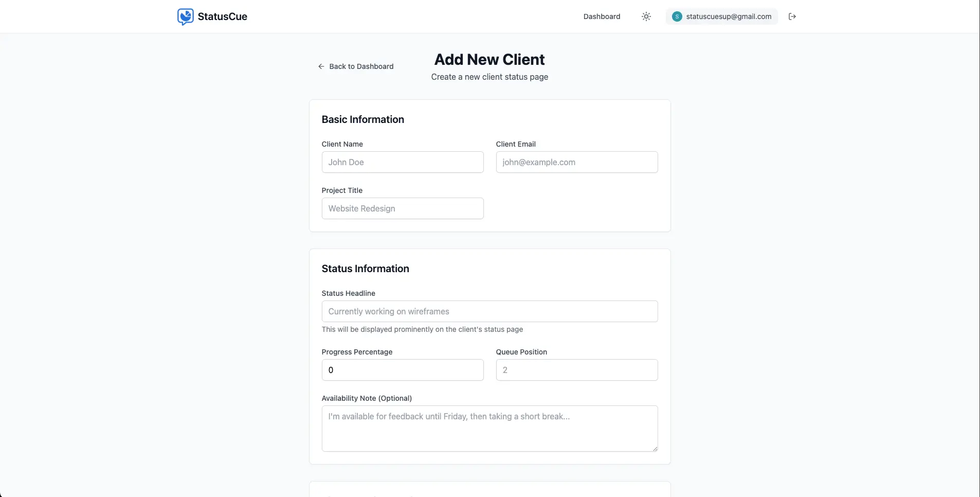Click the Availability Note textarea
This screenshot has width=980, height=497.
(489, 429)
